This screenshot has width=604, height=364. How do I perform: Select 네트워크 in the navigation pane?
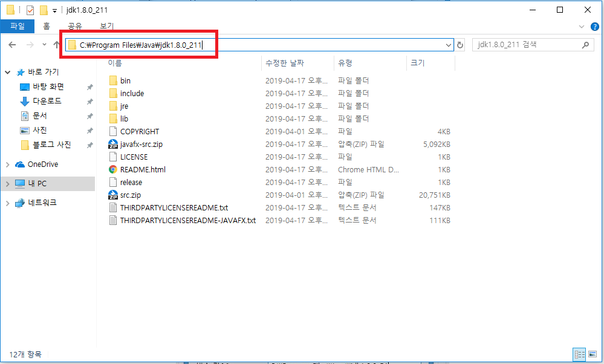[42, 203]
